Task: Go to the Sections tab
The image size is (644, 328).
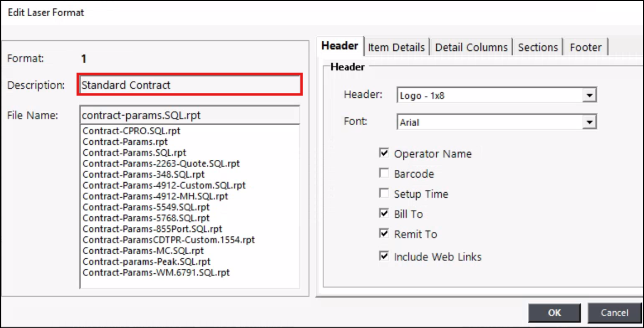Action: pyautogui.click(x=537, y=47)
